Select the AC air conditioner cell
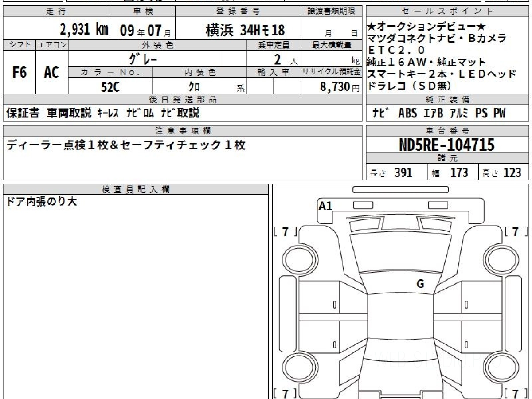532x399 pixels. pos(51,73)
